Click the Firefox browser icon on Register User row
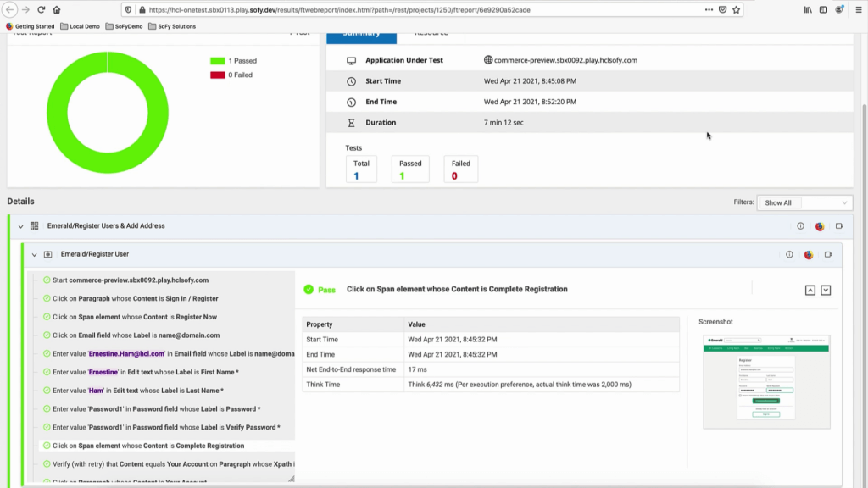The height and width of the screenshot is (488, 868). click(x=809, y=254)
